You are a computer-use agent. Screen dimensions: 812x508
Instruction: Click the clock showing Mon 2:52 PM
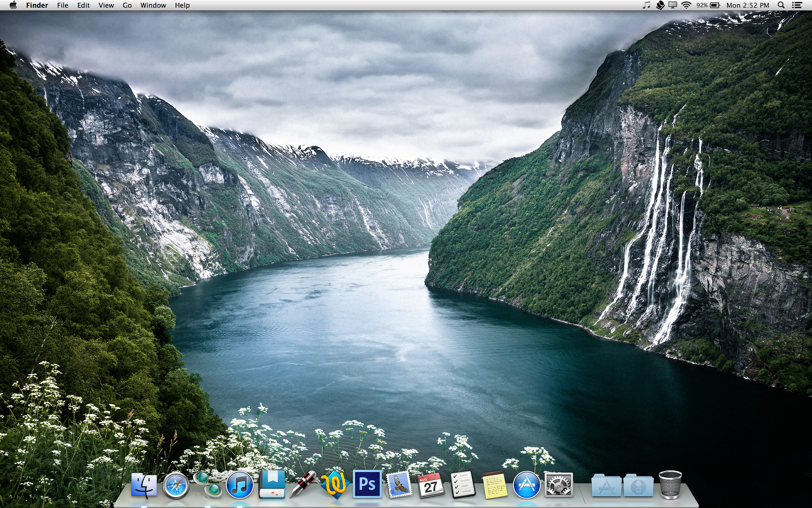pos(748,5)
